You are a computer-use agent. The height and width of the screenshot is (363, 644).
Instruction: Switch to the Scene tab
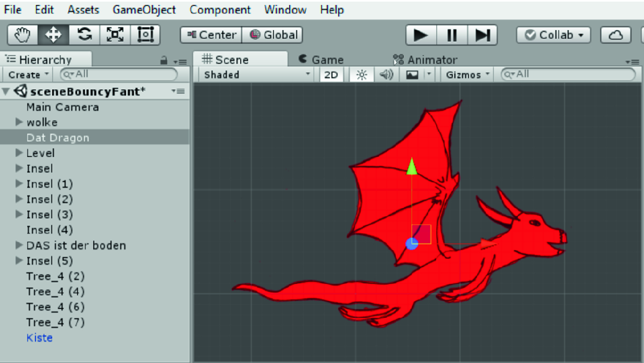pyautogui.click(x=240, y=60)
